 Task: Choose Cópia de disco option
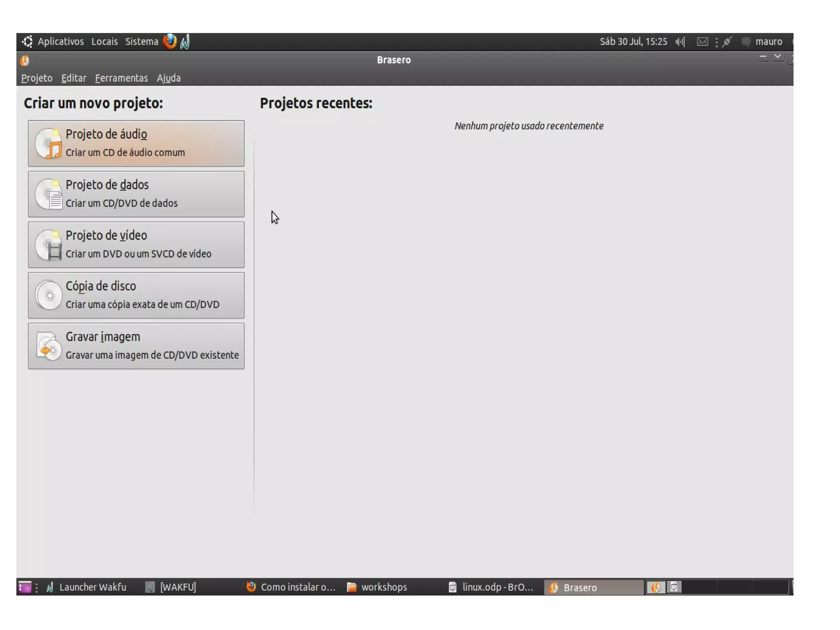point(136,295)
